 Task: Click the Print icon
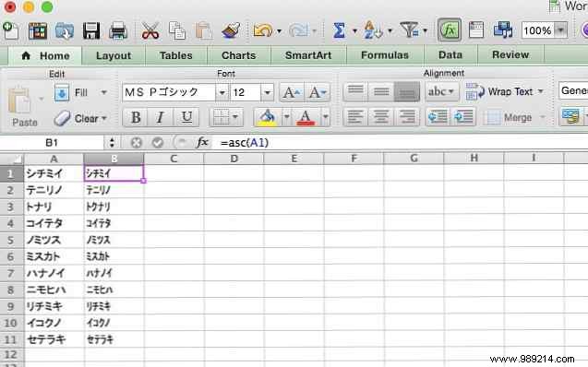point(118,30)
